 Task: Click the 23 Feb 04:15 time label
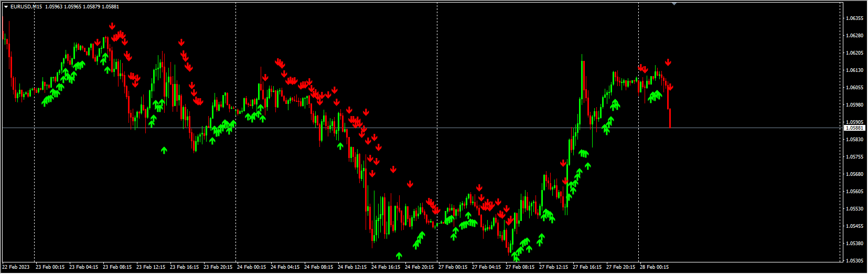click(x=84, y=267)
